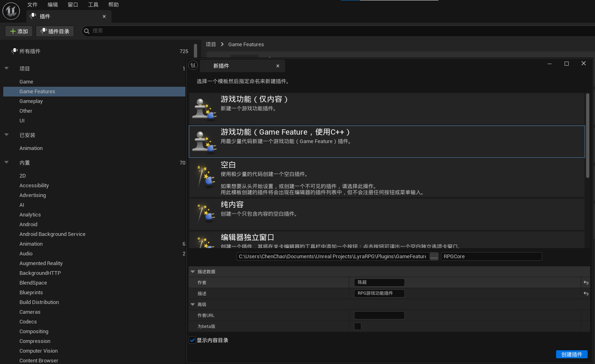Select the 编辑器独立窗口 template icon
Screen dimensions: 595x364
(206, 242)
